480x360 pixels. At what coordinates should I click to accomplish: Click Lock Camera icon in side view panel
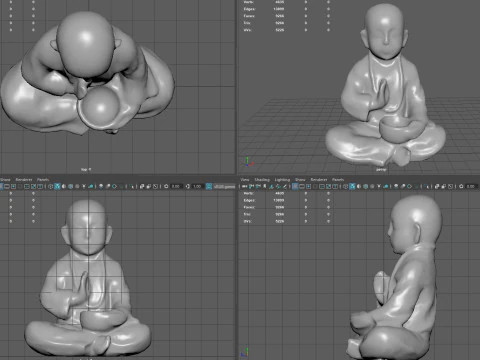pos(251,186)
